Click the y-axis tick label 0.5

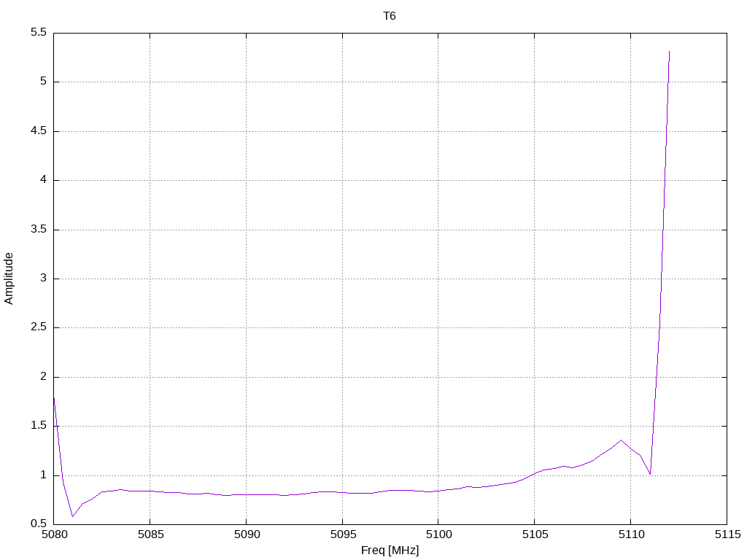click(x=39, y=524)
